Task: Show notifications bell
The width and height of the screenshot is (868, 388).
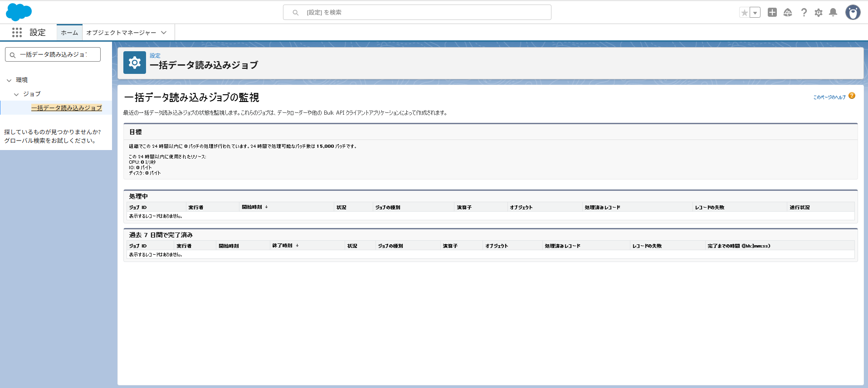Action: pos(833,12)
